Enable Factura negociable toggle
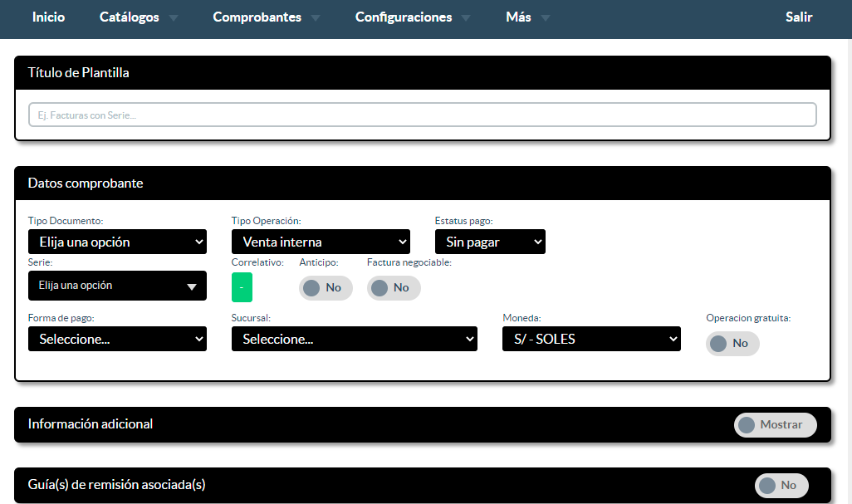The image size is (852, 504). point(393,288)
